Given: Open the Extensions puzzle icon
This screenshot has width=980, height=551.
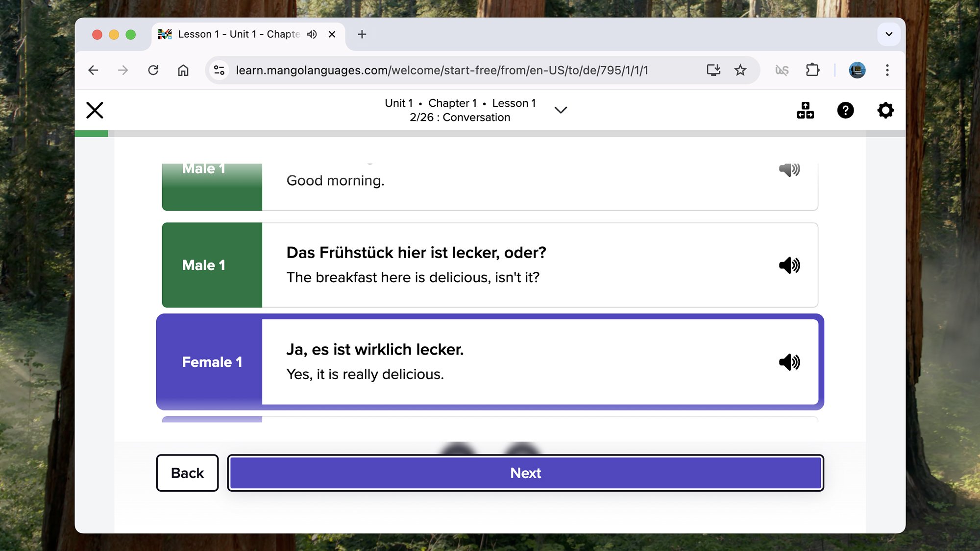Looking at the screenshot, I should (812, 70).
